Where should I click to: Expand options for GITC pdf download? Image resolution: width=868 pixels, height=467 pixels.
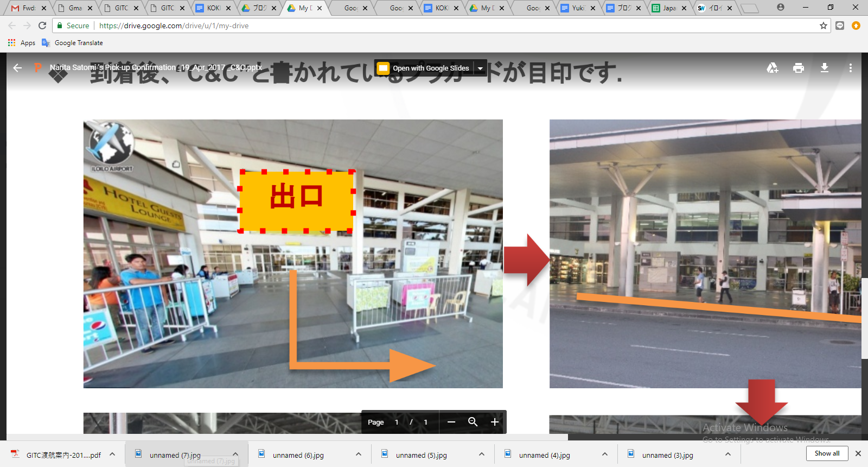[112, 454]
